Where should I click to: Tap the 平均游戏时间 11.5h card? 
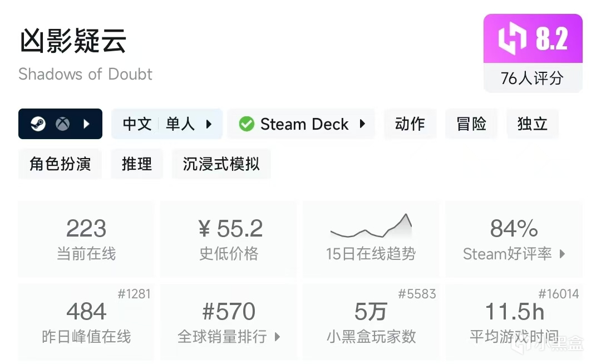[x=514, y=322]
